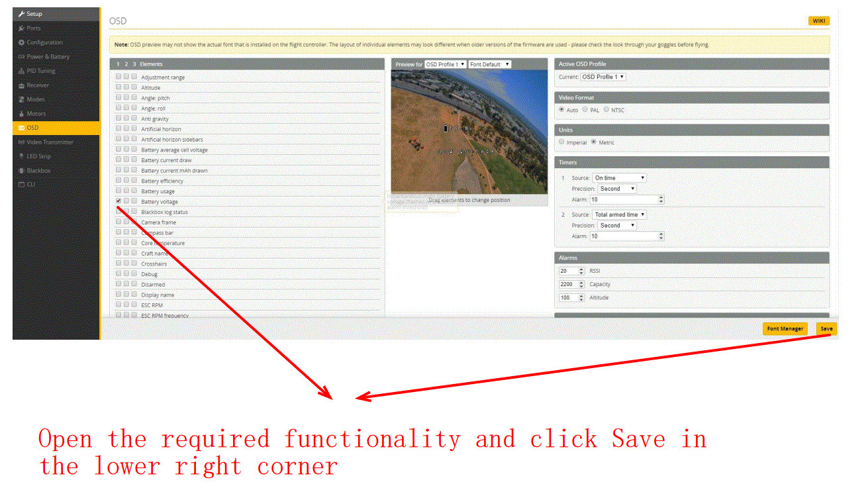Uncheck Battery voltage for OSD profile 1
This screenshot has width=868, height=490.
[x=119, y=201]
